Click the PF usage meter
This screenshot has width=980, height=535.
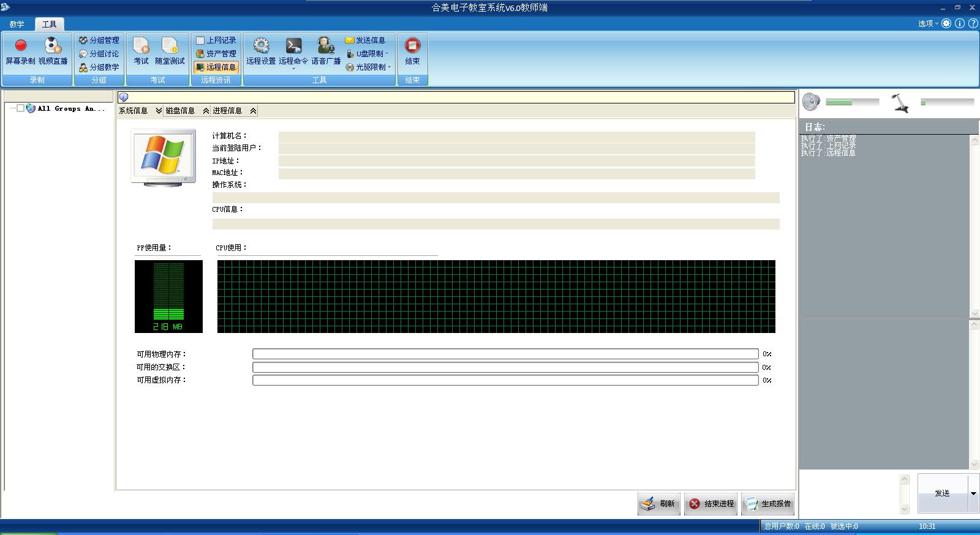tap(168, 296)
